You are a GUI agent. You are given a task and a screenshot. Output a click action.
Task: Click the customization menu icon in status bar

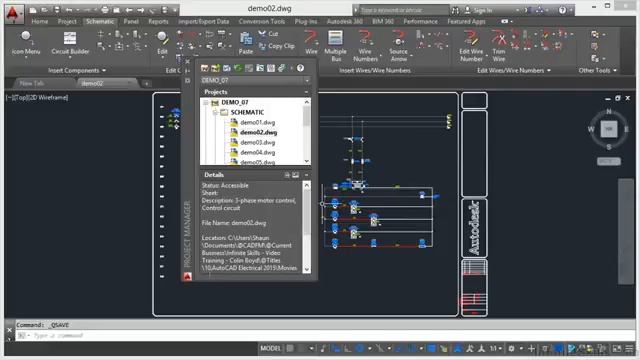[629, 348]
